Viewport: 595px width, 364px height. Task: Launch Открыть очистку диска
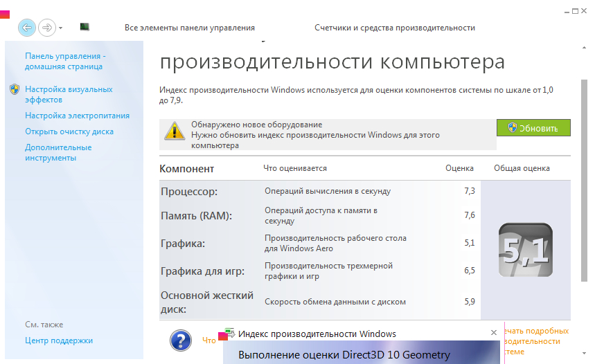(69, 131)
